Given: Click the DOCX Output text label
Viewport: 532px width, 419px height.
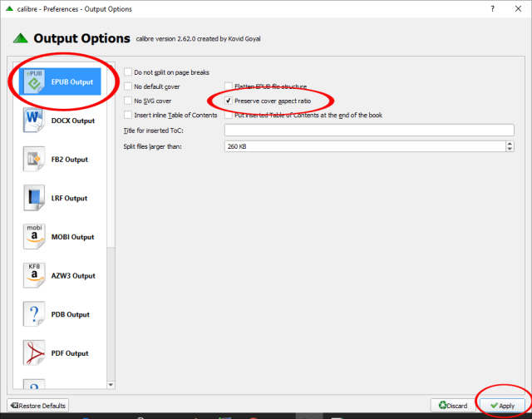Looking at the screenshot, I should [73, 121].
